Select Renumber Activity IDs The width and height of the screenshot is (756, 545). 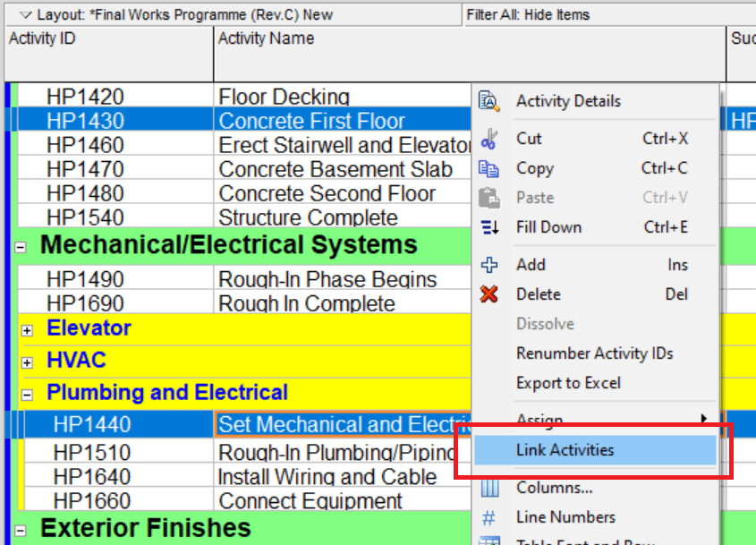(596, 353)
